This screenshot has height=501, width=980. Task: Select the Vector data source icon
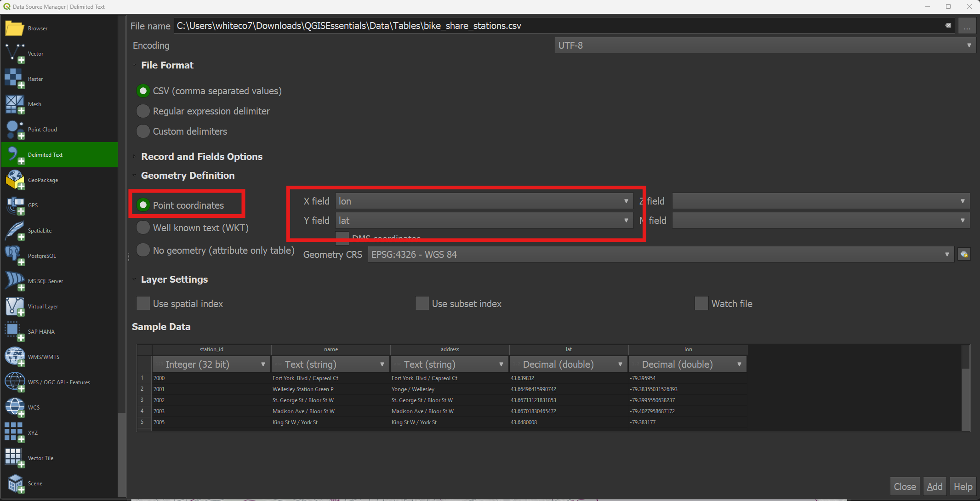pos(14,54)
